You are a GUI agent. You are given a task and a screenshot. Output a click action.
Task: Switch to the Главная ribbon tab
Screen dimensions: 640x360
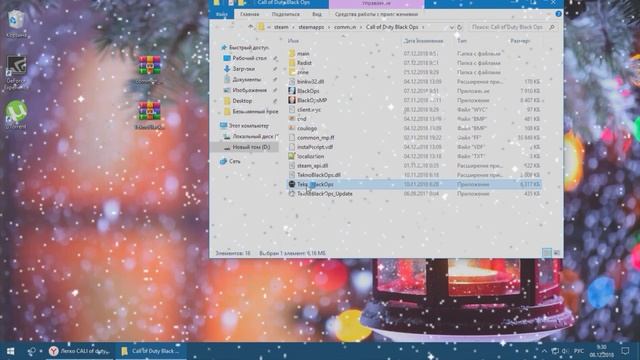coord(249,14)
